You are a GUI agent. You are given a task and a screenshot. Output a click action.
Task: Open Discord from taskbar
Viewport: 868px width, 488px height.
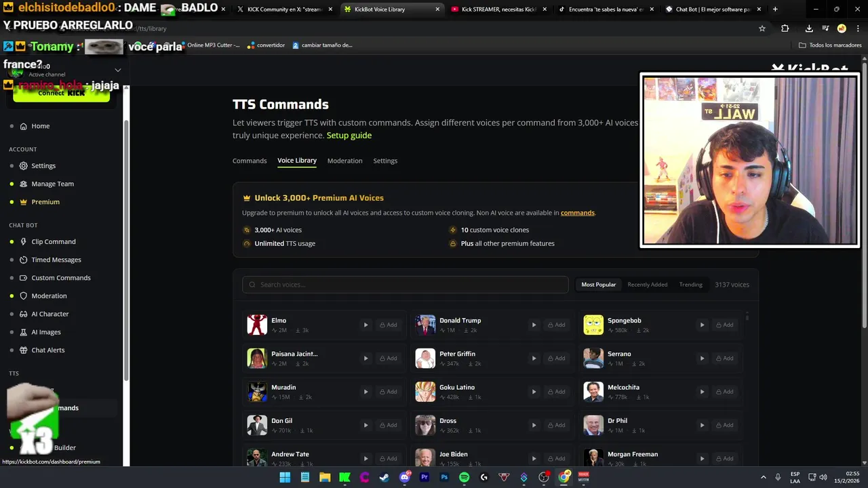405,477
